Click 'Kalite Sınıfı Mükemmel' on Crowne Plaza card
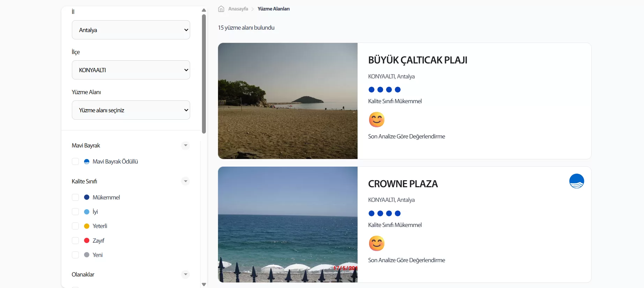 click(395, 225)
